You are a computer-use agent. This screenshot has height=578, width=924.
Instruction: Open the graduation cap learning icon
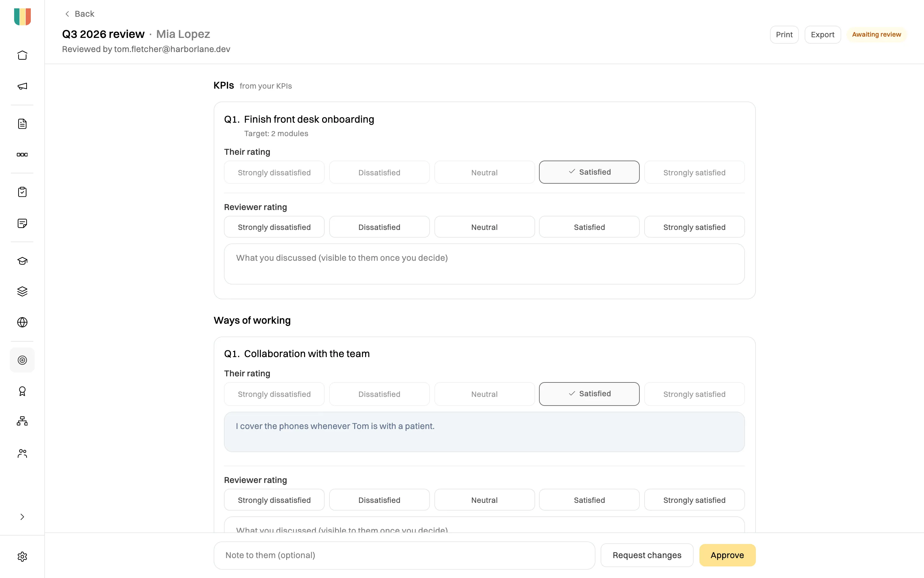click(22, 261)
